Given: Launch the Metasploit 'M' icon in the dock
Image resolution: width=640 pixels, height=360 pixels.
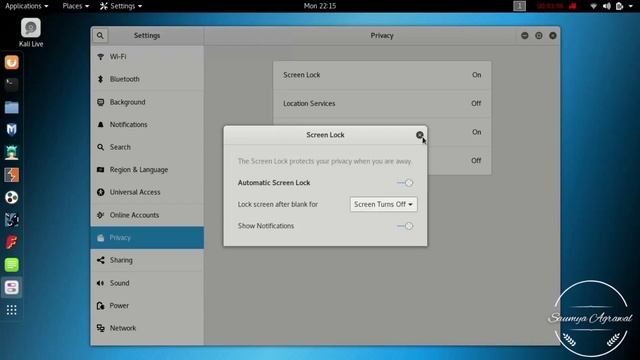Looking at the screenshot, I should (x=11, y=130).
